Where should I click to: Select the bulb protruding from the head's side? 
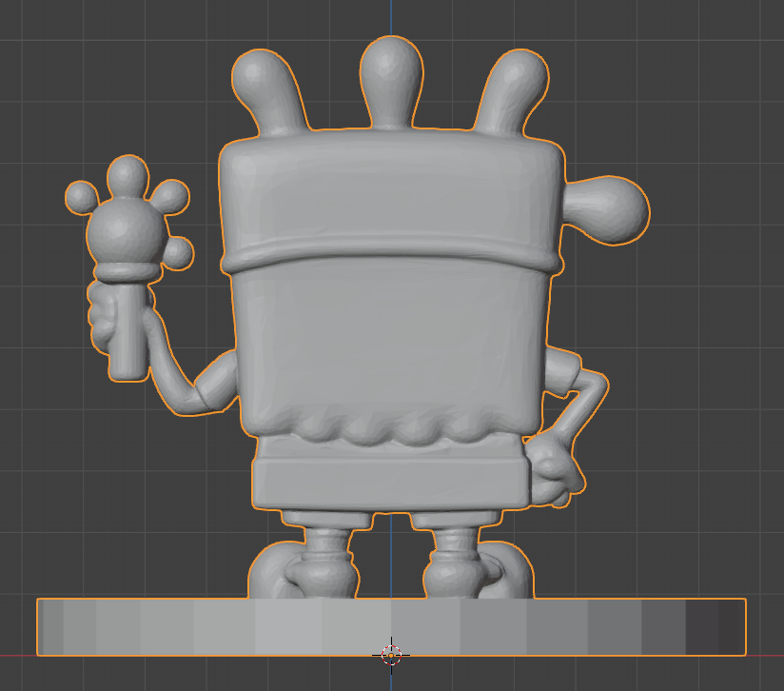606,210
